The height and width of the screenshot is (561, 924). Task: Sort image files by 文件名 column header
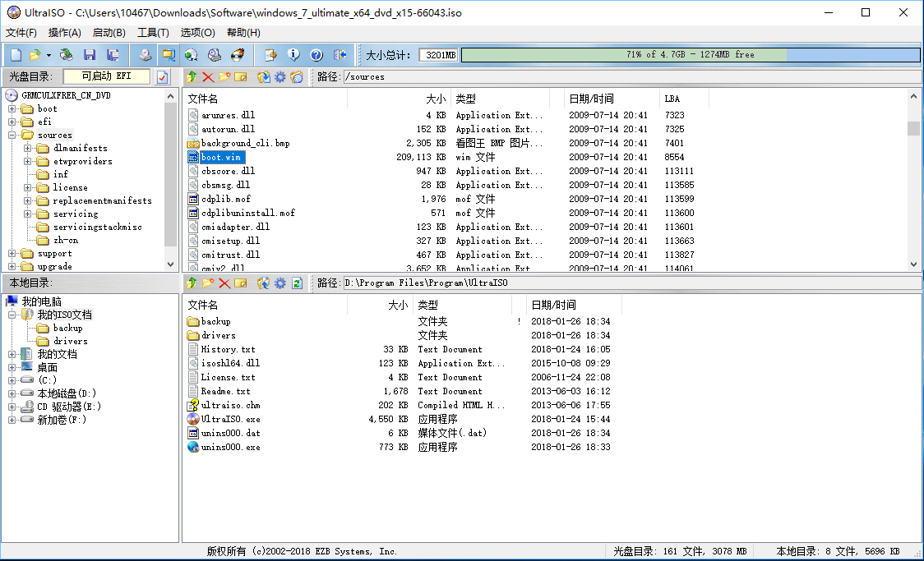pyautogui.click(x=266, y=99)
